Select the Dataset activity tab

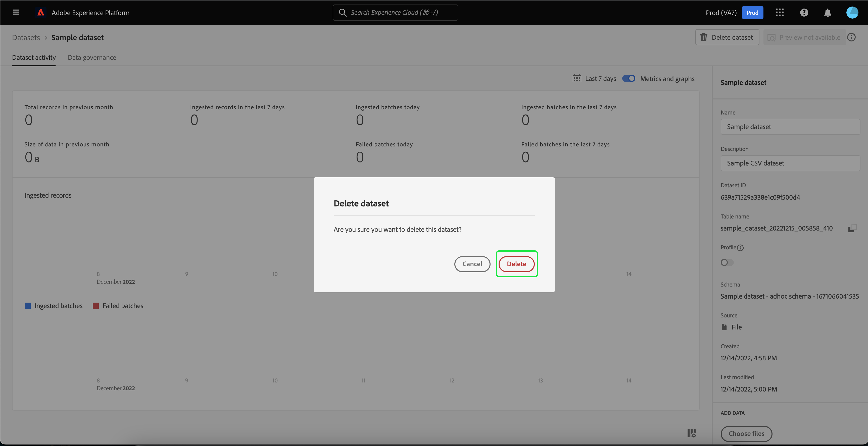[34, 58]
